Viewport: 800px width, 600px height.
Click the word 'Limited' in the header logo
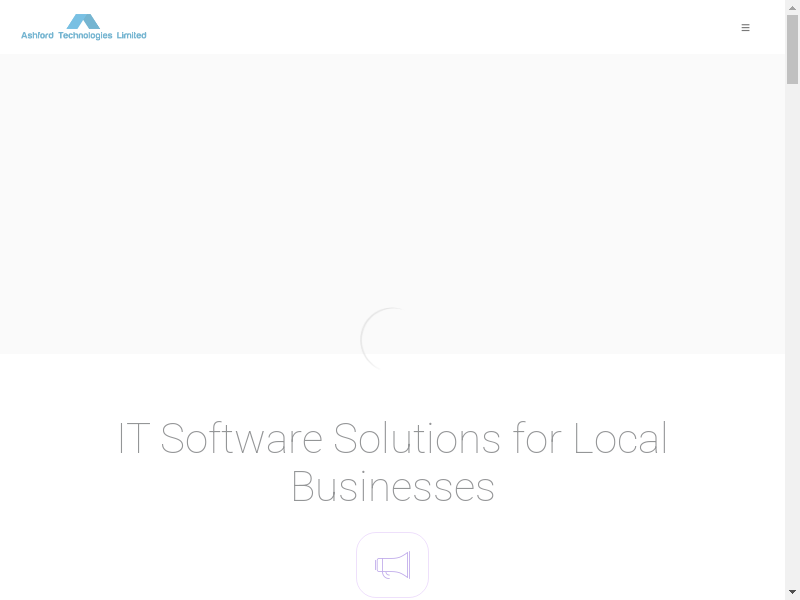point(131,35)
